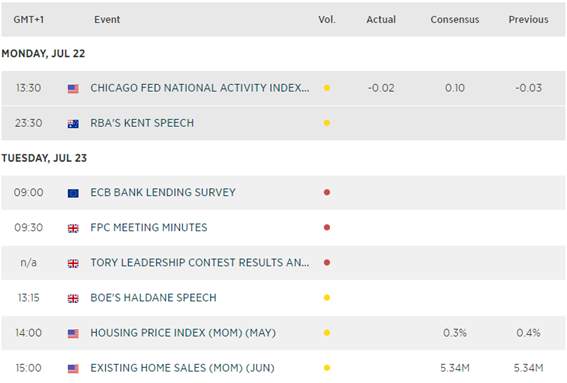Click the red volatility dot for ECB Bank Lending Survey

(x=327, y=192)
